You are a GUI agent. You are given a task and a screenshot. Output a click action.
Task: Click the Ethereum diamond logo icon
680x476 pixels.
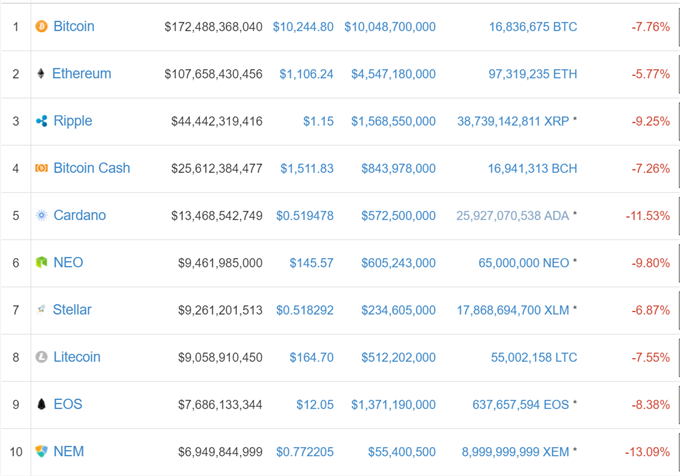tap(41, 74)
